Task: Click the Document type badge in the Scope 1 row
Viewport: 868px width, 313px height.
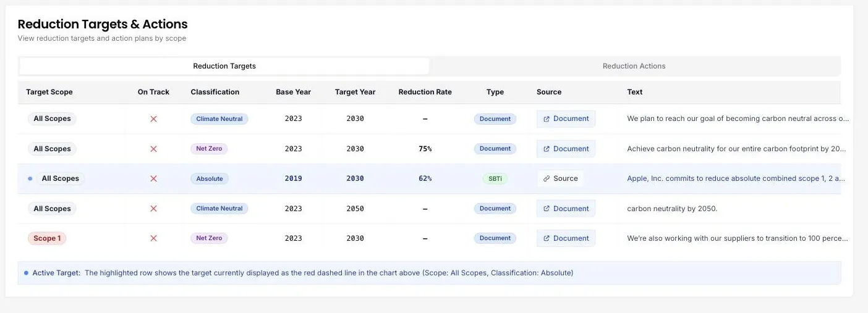Action: [x=495, y=238]
